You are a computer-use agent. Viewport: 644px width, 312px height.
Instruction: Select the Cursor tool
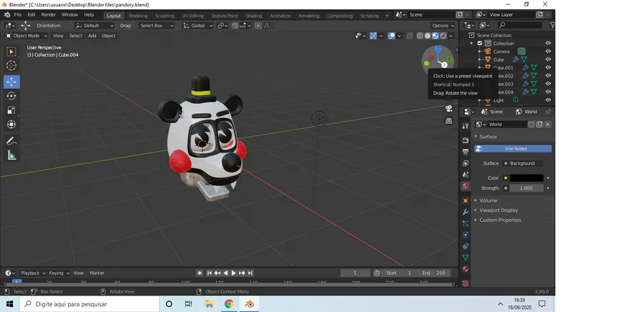pyautogui.click(x=11, y=66)
